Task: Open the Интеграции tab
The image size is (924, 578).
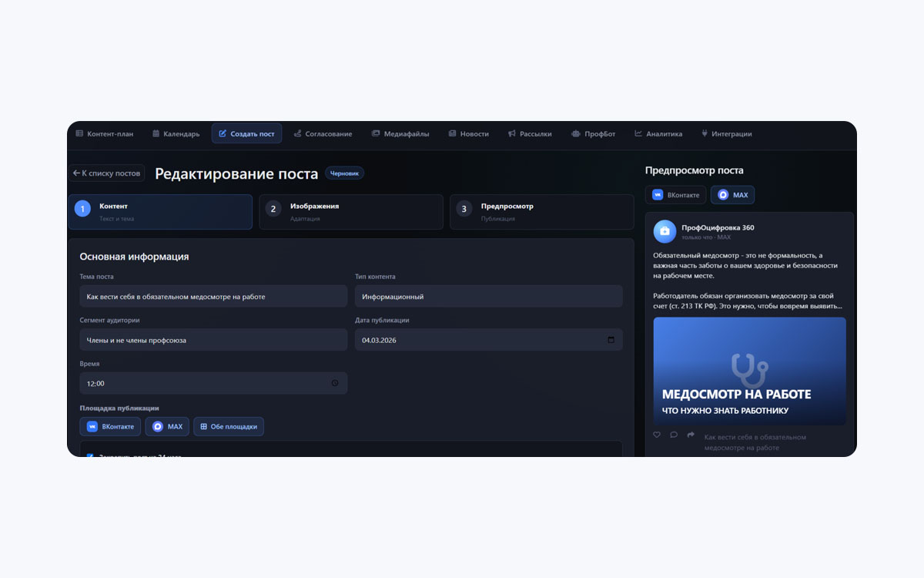Action: point(726,133)
